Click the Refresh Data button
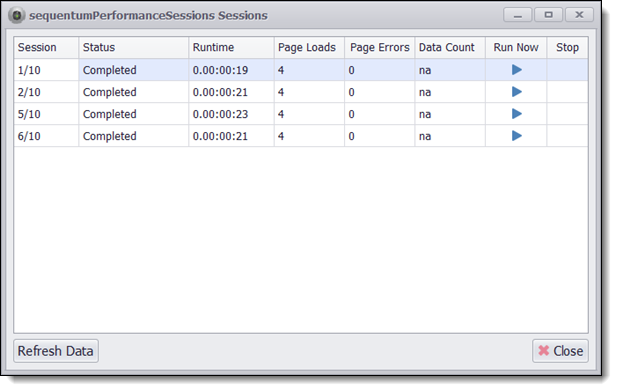 pyautogui.click(x=56, y=351)
